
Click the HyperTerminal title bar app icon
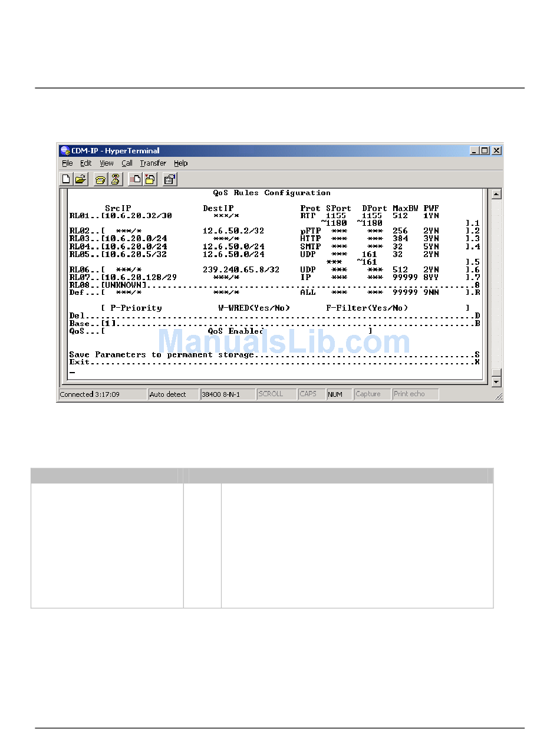[x=65, y=150]
